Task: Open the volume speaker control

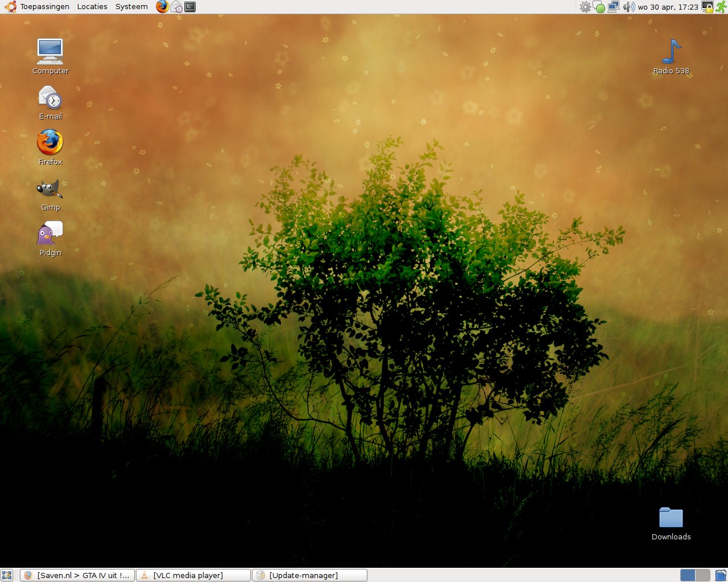Action: [628, 7]
